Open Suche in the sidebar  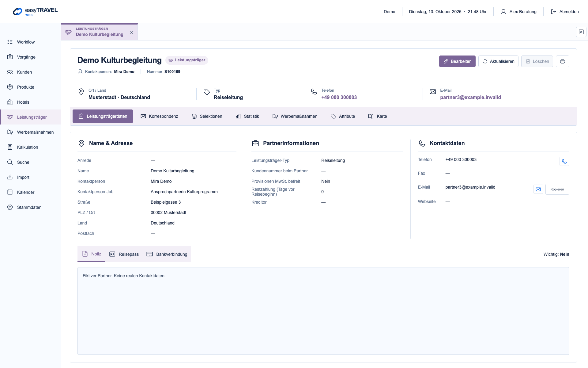coord(31,162)
